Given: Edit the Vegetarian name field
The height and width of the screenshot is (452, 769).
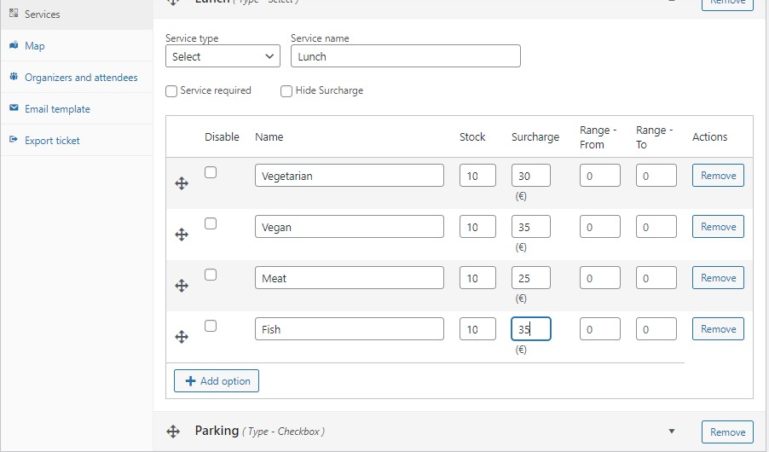Looking at the screenshot, I should pos(349,176).
